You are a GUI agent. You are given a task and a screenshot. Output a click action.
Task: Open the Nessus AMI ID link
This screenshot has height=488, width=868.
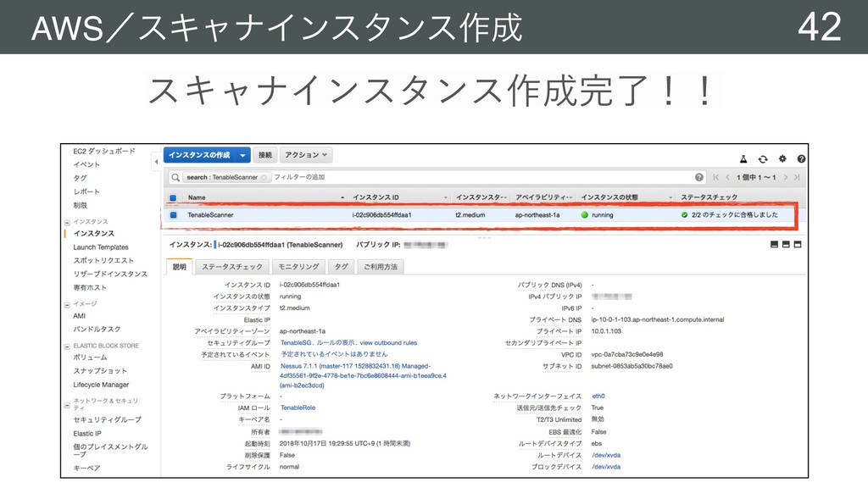pyautogui.click(x=363, y=375)
